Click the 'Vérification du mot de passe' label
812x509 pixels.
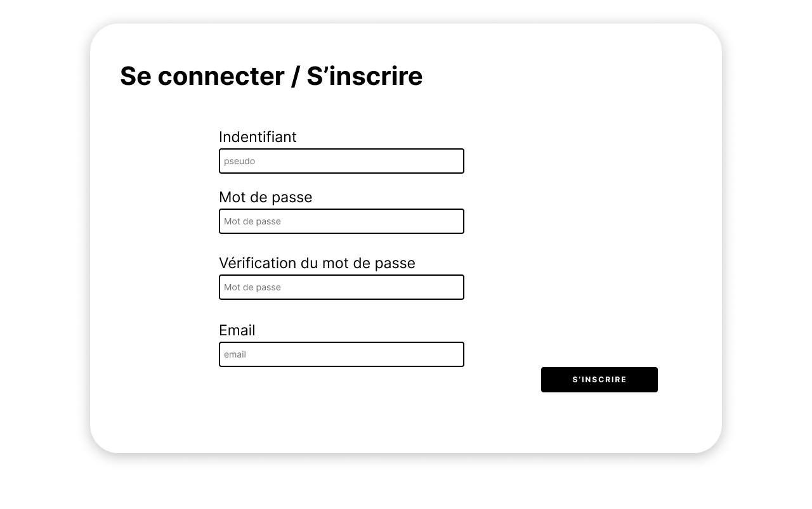click(x=317, y=263)
